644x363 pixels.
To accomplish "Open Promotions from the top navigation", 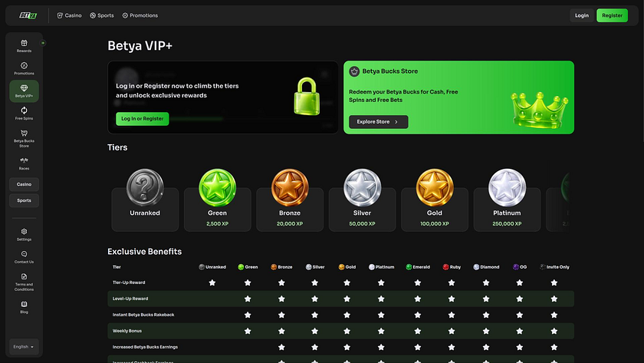I will tap(140, 15).
